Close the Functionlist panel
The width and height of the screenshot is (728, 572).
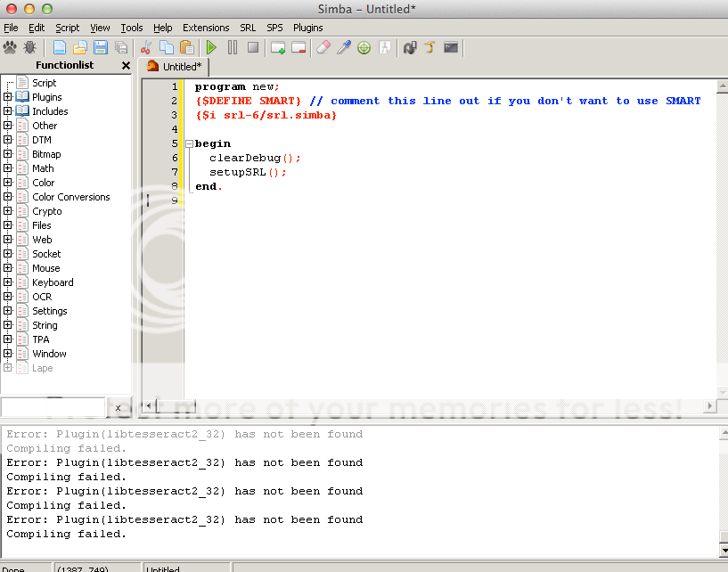[126, 66]
